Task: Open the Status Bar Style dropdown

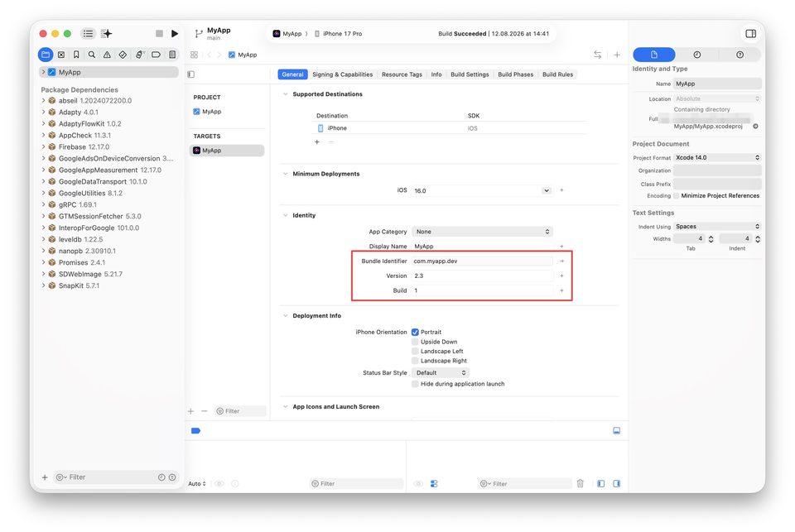Action: coord(440,373)
